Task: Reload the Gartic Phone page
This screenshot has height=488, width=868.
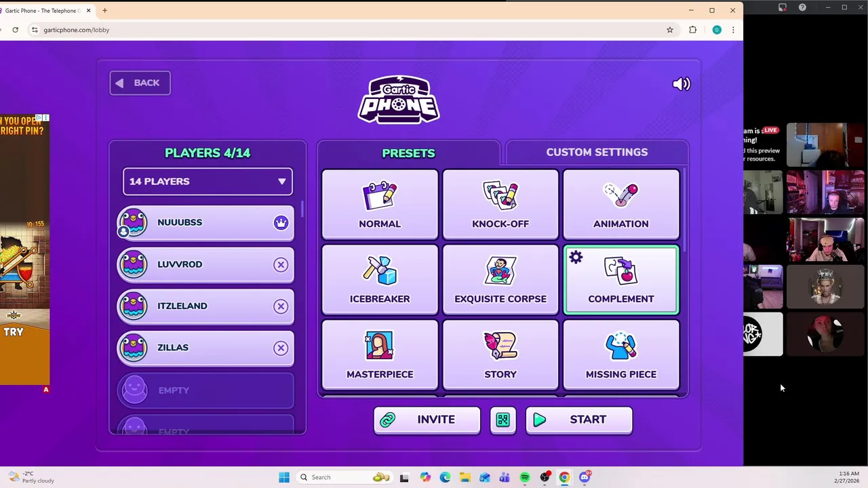Action: [x=16, y=30]
